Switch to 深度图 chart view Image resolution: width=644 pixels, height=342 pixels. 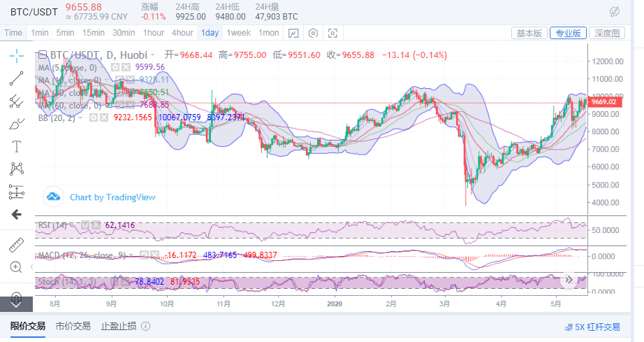pyautogui.click(x=606, y=33)
